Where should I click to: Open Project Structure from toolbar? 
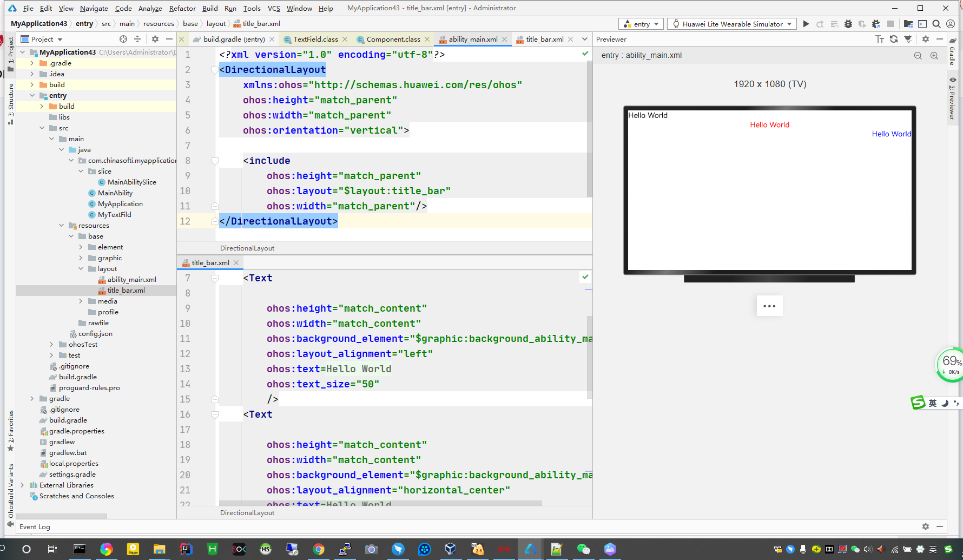(908, 24)
